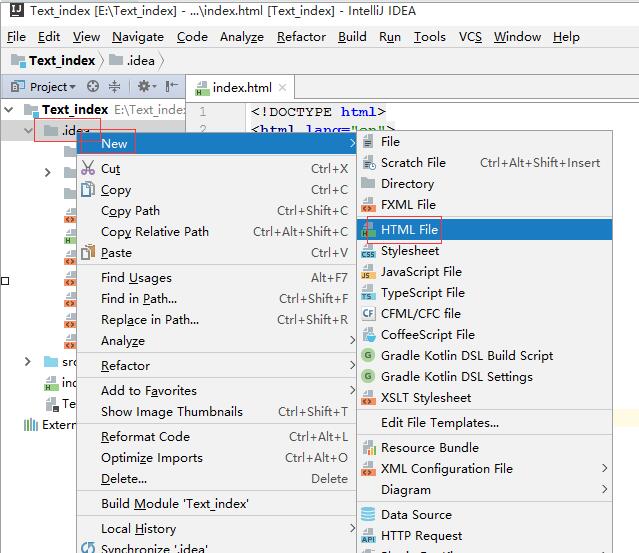The image size is (639, 553).
Task: Click the Scratch File icon
Action: pyautogui.click(x=369, y=163)
